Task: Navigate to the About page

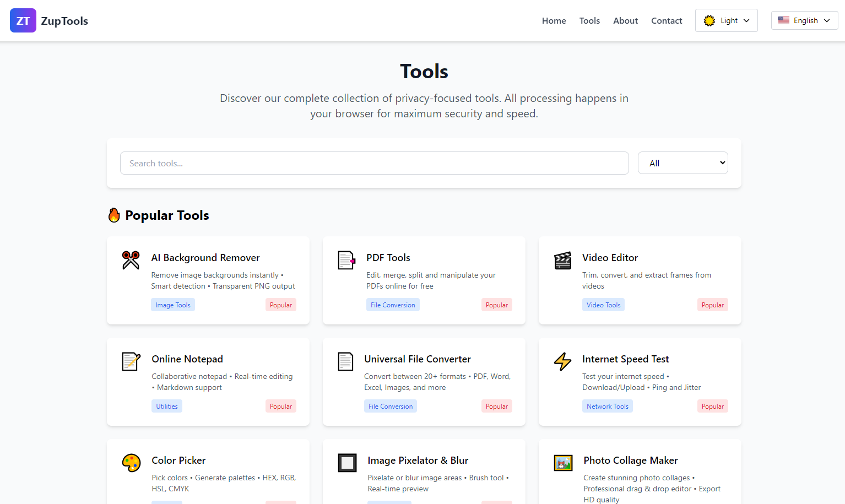Action: pyautogui.click(x=625, y=20)
